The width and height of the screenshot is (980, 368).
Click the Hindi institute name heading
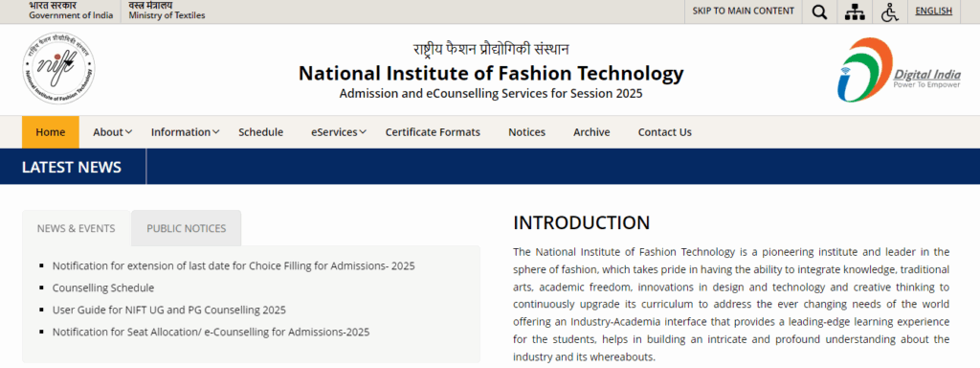[x=491, y=50]
